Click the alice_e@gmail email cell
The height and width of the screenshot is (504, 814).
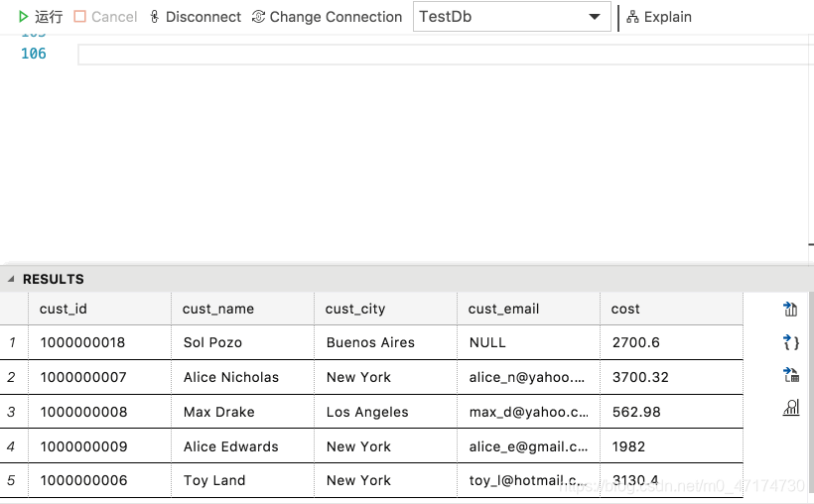pyautogui.click(x=528, y=445)
